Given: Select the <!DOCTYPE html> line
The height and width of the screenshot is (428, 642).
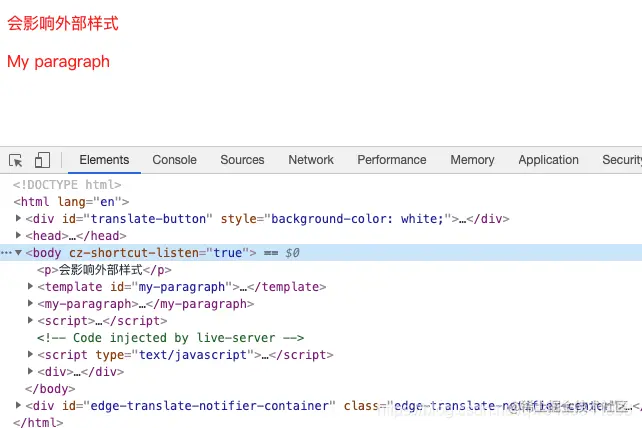Looking at the screenshot, I should click(x=67, y=185).
